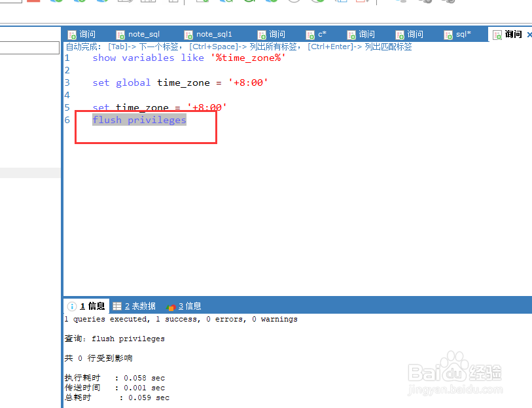Image resolution: width=532 pixels, height=408 pixels.
Task: Click line number 6 in the editor gutter
Action: click(67, 119)
